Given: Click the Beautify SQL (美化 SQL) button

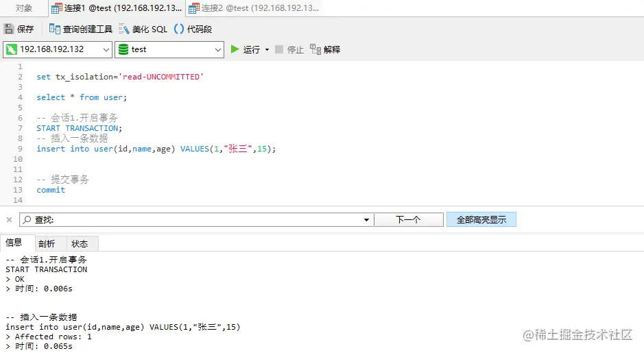Looking at the screenshot, I should 143,29.
